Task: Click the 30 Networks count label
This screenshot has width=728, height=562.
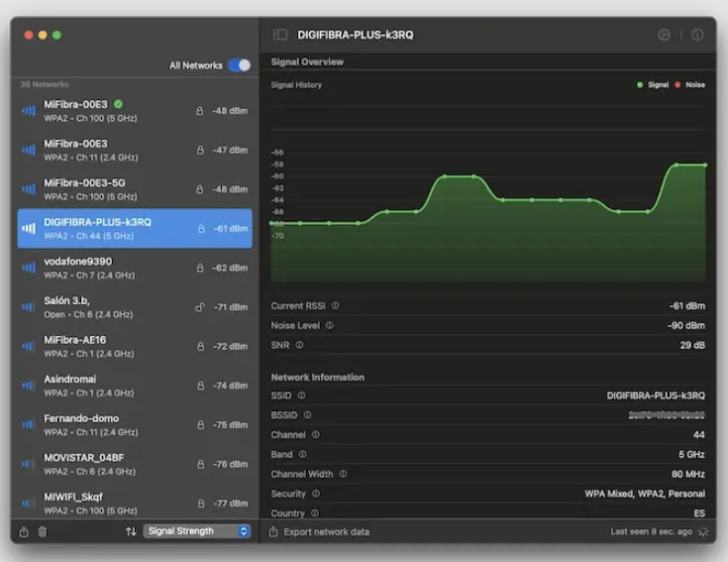Action: 45,84
